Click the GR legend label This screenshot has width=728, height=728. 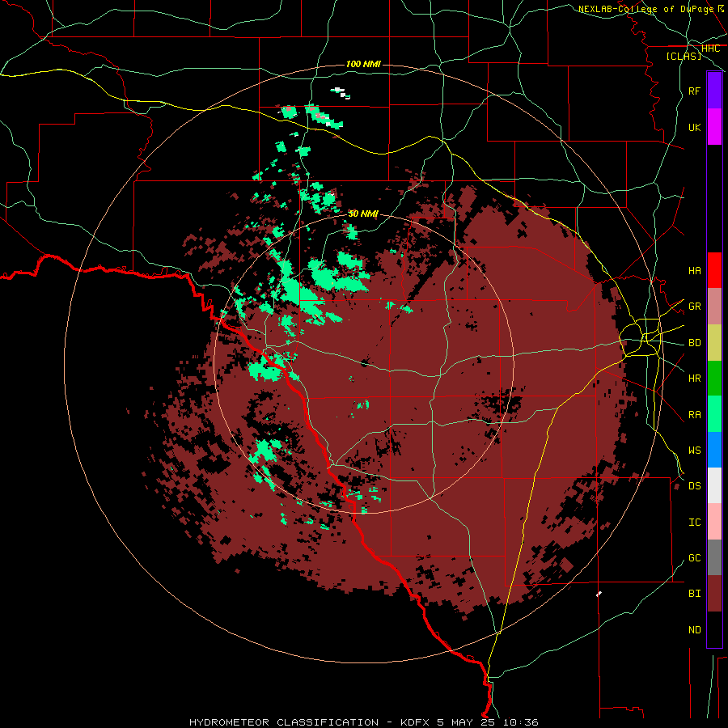click(x=695, y=306)
